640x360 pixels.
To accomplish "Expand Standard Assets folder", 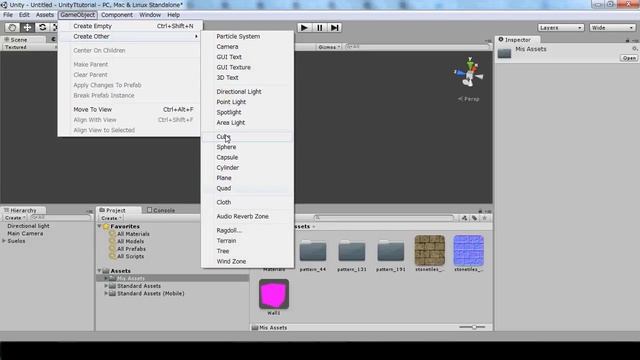I will [x=106, y=286].
